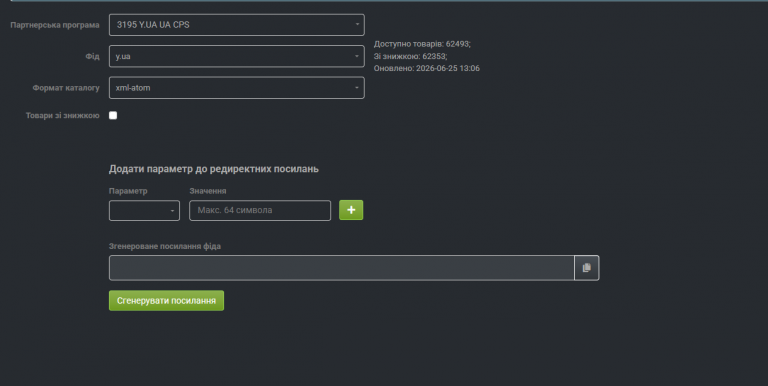Click the 'Формат каталогу' label

(66, 88)
